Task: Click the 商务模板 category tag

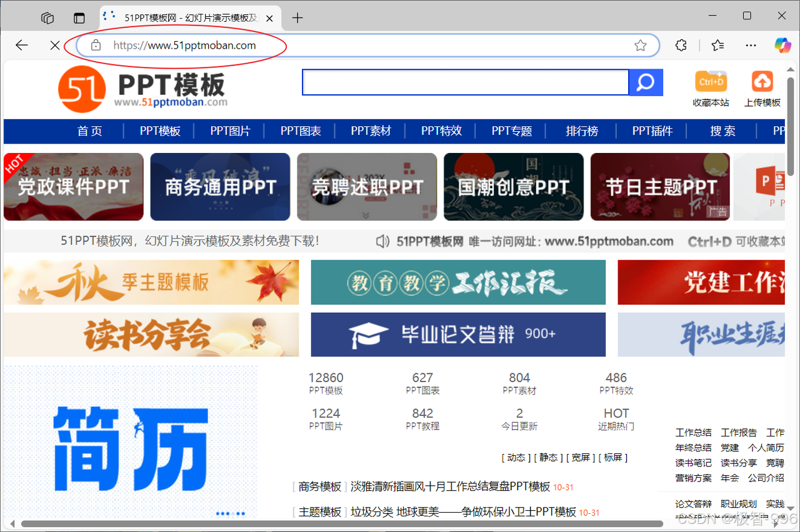Action: click(320, 486)
